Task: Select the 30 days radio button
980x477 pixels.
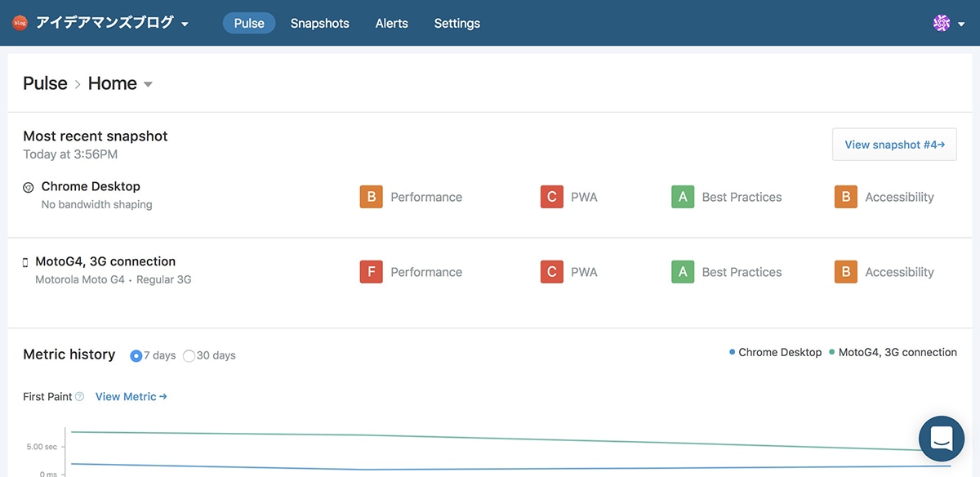Action: [189, 356]
